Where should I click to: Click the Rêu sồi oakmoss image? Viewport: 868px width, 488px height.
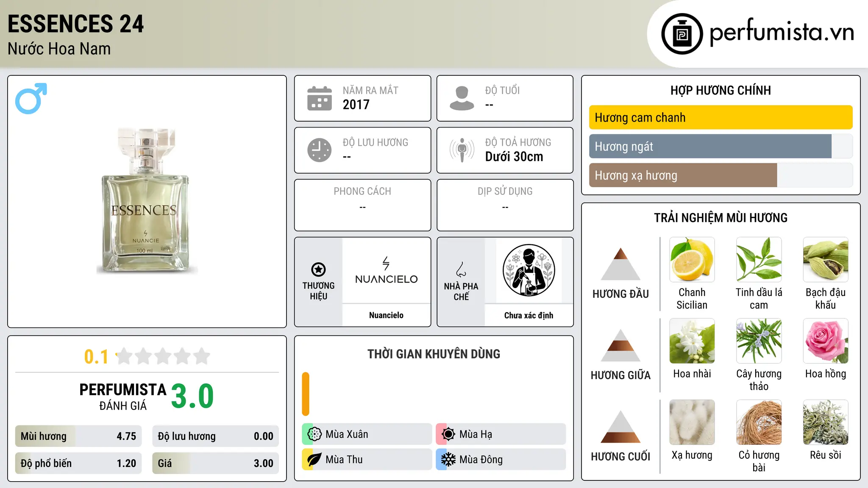coord(826,422)
